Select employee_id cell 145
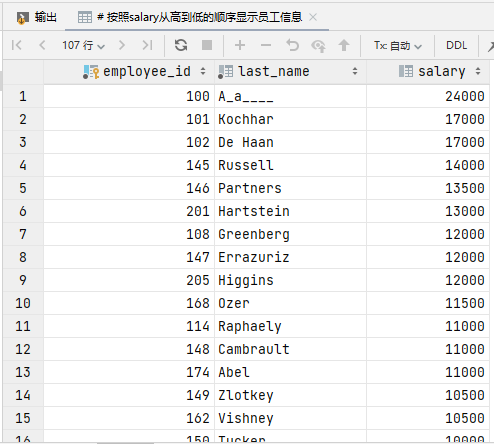This screenshot has width=494, height=444. [129, 165]
